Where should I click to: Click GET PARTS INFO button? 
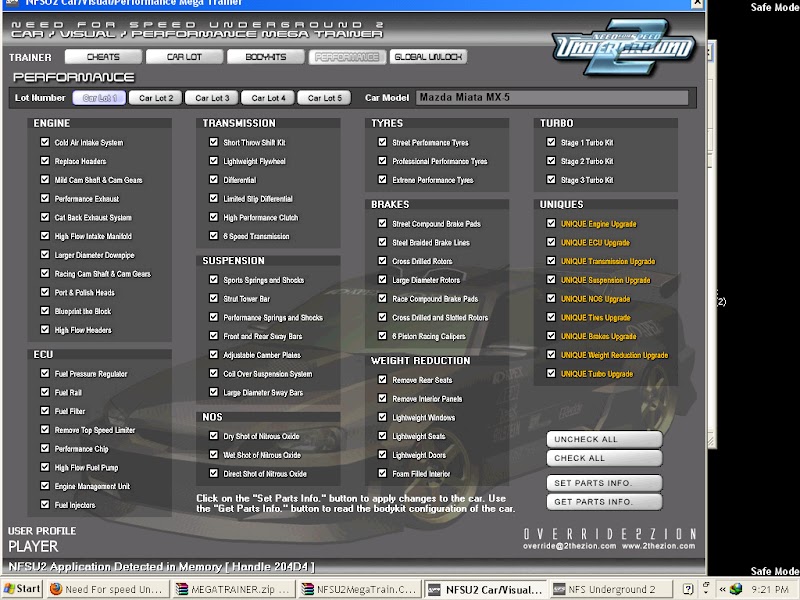pyautogui.click(x=604, y=502)
